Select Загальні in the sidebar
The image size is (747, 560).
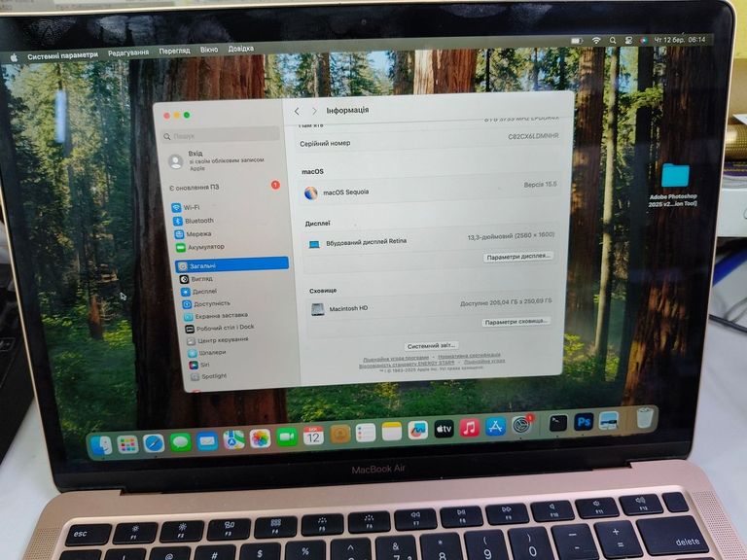point(232,265)
